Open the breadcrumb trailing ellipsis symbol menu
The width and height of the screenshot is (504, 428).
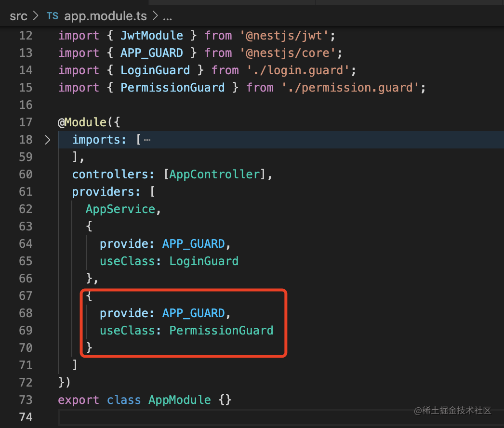coord(167,16)
